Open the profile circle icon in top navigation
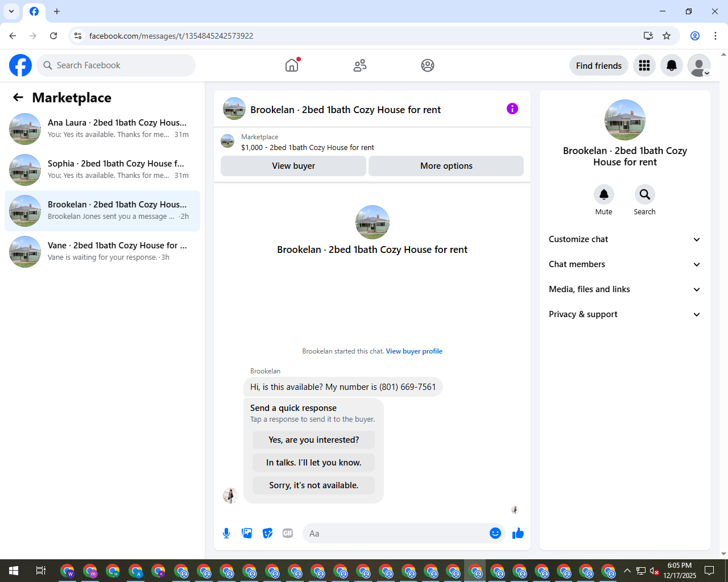The image size is (728, 582). click(428, 65)
